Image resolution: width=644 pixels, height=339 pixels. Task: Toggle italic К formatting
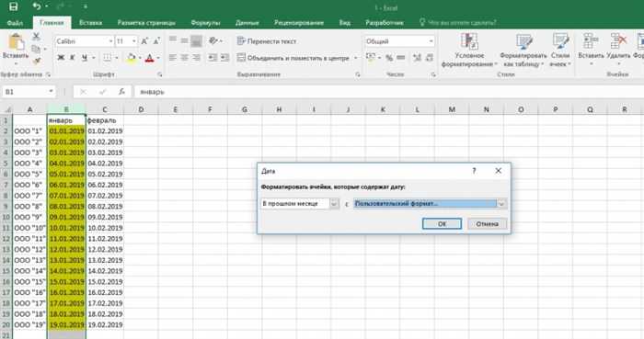pos(73,58)
